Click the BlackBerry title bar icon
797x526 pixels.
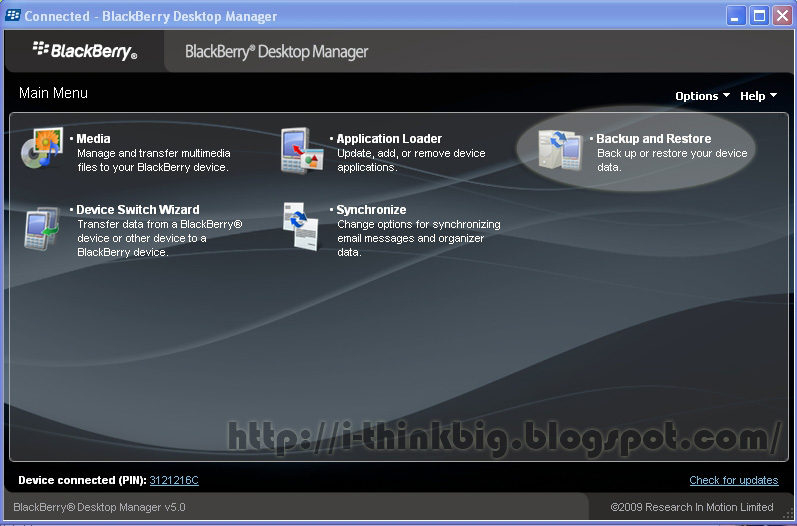point(13,15)
